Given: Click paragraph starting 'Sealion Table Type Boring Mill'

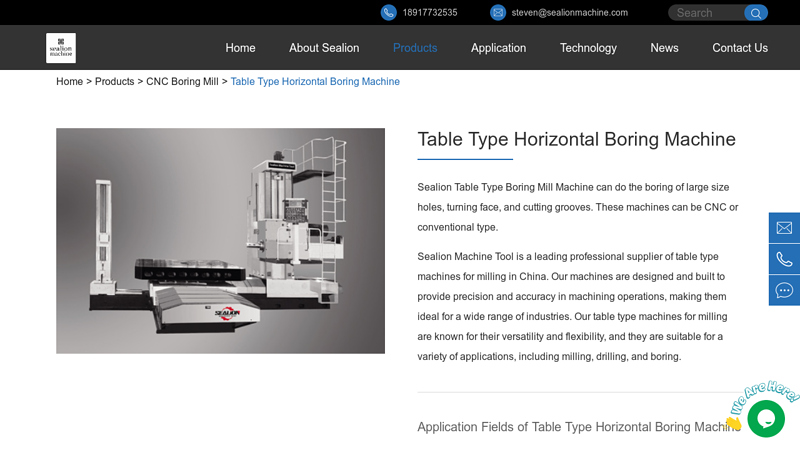Looking at the screenshot, I should click(578, 207).
